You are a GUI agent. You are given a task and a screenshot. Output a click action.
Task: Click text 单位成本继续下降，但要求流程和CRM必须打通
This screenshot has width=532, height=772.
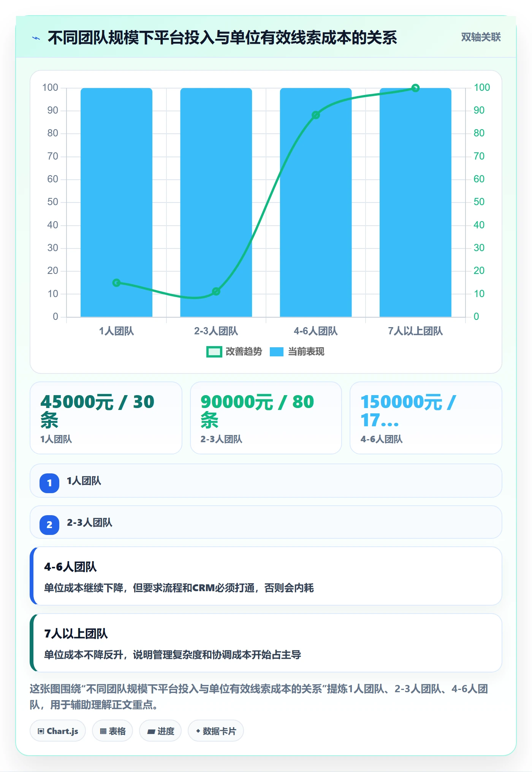pyautogui.click(x=149, y=588)
